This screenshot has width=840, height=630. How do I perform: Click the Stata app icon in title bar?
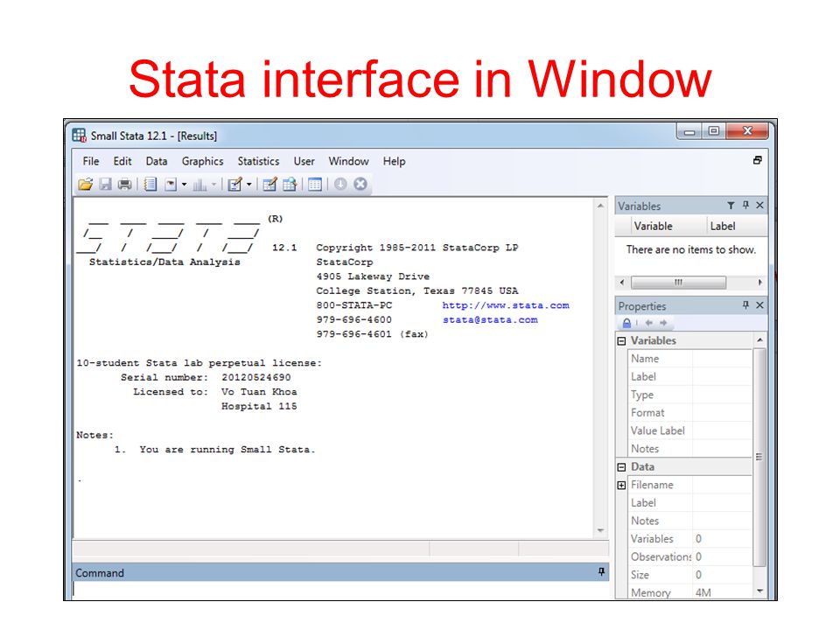(80, 135)
